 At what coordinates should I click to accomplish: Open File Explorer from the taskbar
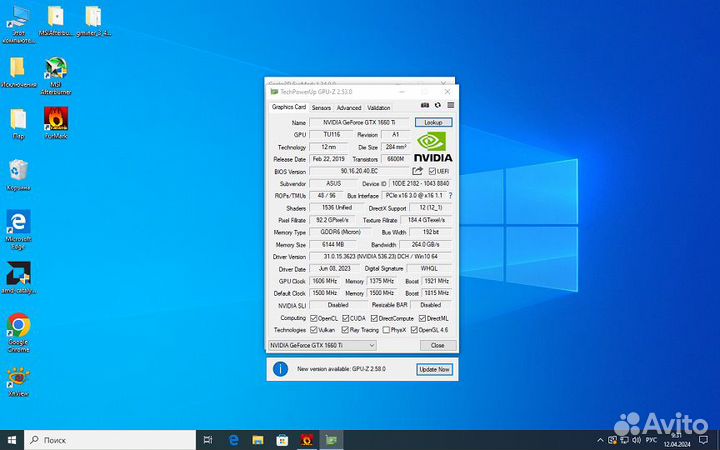[258, 440]
